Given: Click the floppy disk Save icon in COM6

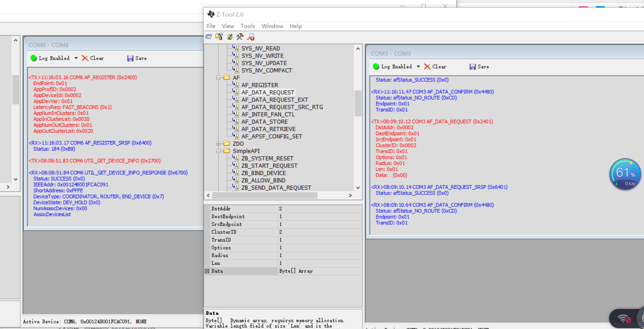Looking at the screenshot, I should coord(130,58).
